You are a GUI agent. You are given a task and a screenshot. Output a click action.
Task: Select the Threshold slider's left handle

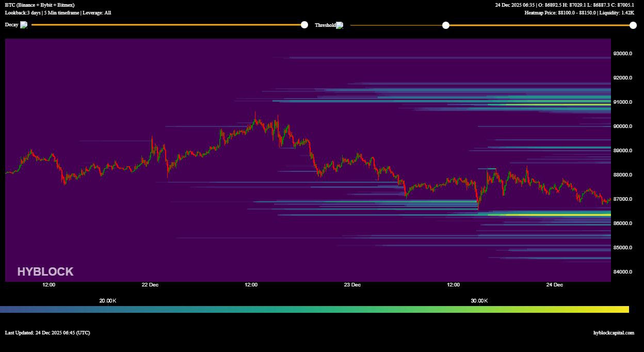(446, 25)
